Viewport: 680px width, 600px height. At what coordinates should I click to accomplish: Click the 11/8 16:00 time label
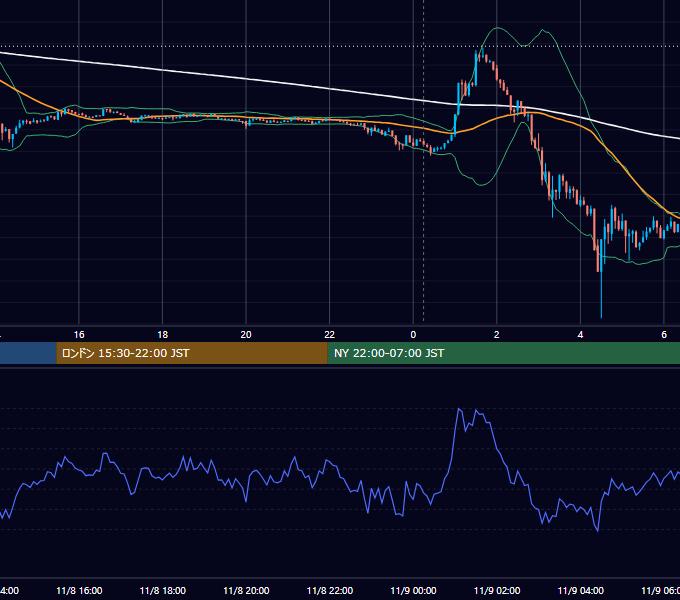click(x=79, y=590)
